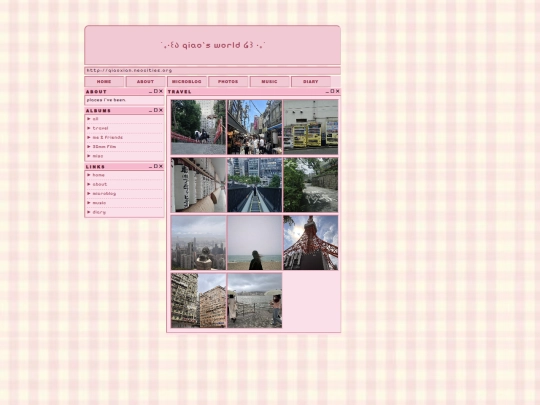View the umbrellas at rainy waterfront photo
Viewport: 540px width, 405px height.
click(x=255, y=301)
